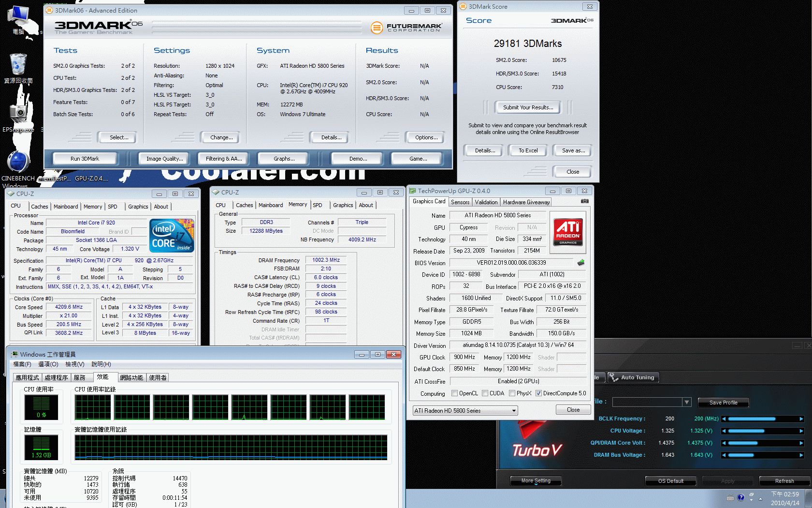Open the Mainboard tab in left CPU-Z

pyautogui.click(x=66, y=207)
